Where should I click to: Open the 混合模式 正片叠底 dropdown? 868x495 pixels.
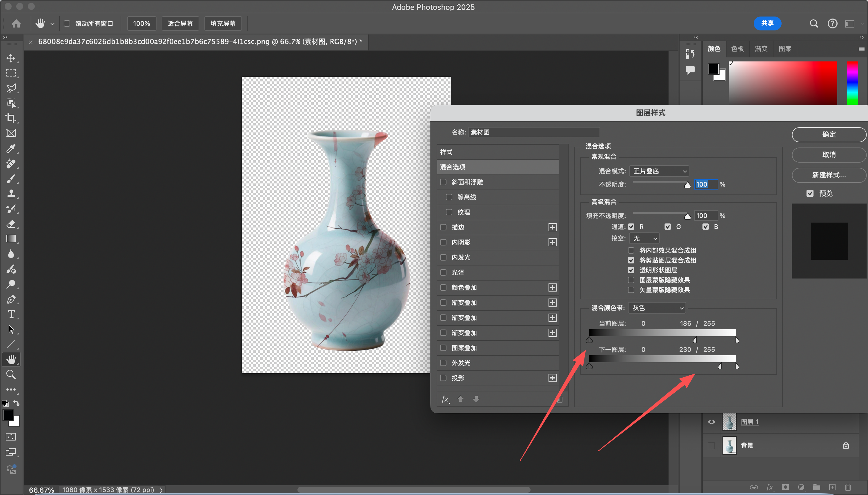click(x=659, y=171)
